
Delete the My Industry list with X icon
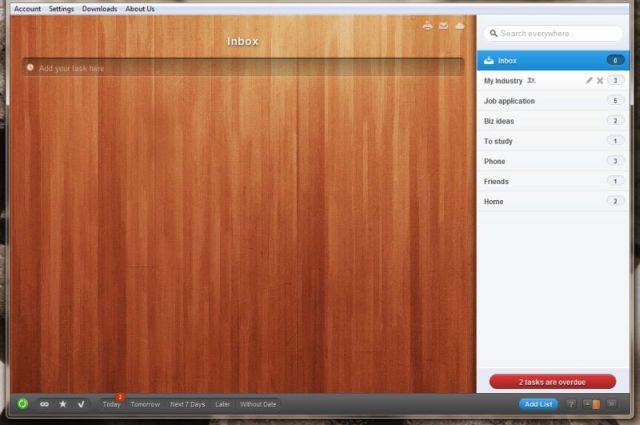coord(600,81)
